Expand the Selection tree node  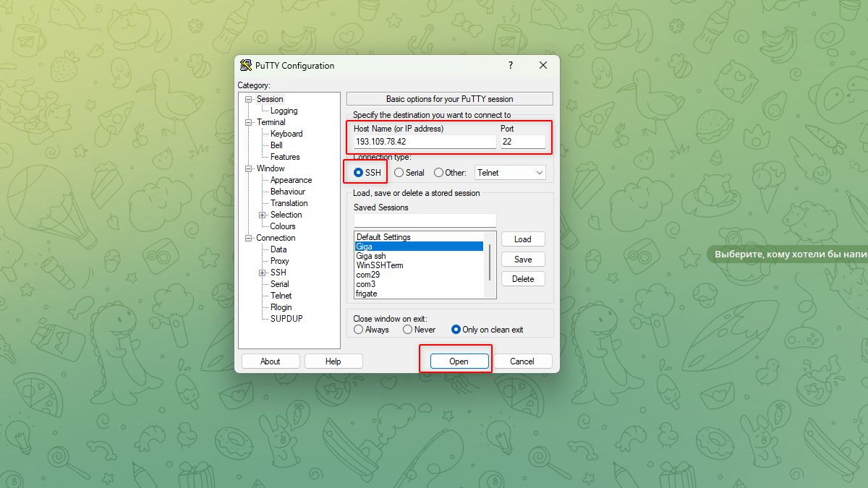pyautogui.click(x=263, y=215)
